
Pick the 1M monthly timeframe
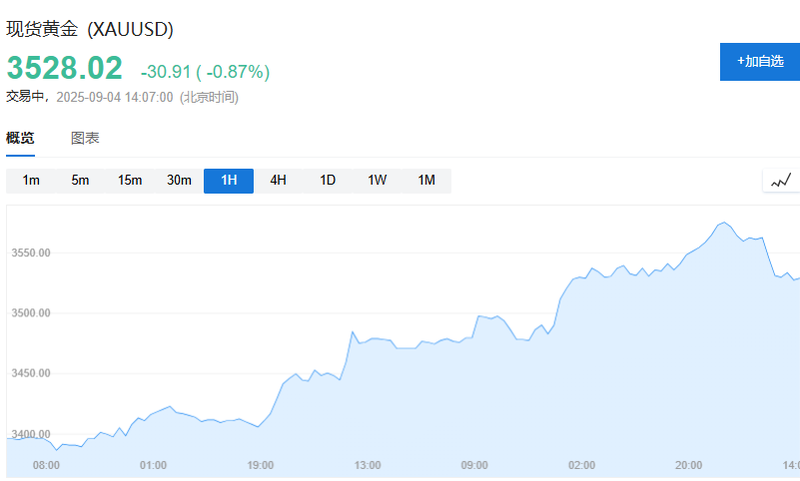point(426,180)
